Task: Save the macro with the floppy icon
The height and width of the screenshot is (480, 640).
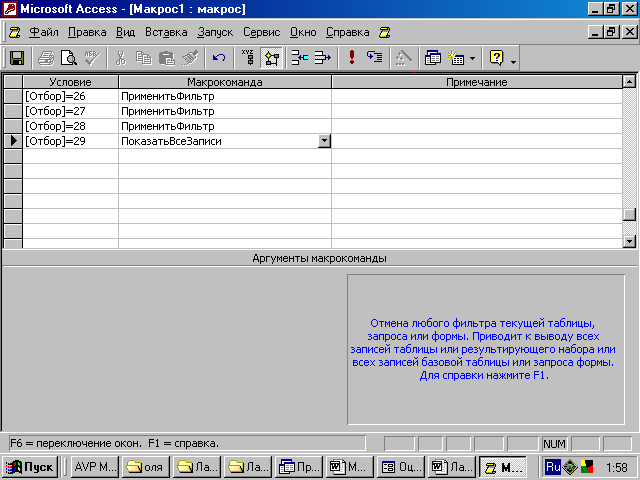Action: coord(17,58)
